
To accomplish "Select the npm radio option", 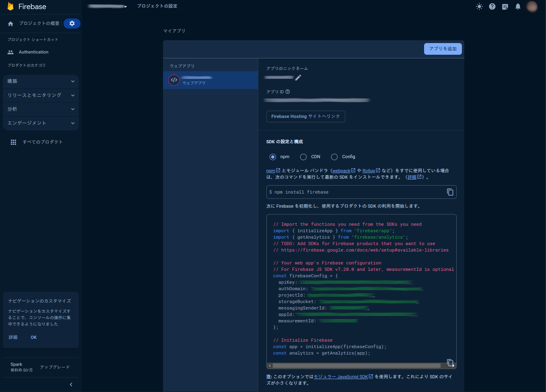I will coord(272,157).
